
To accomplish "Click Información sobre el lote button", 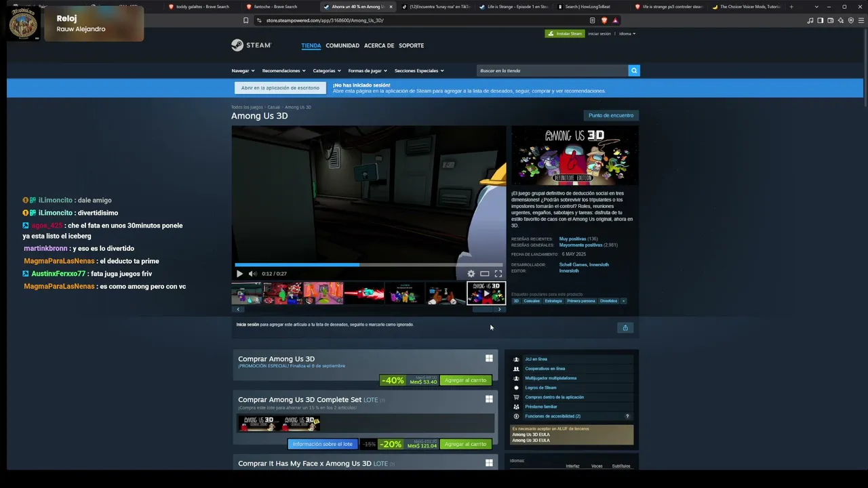I will coord(323,444).
